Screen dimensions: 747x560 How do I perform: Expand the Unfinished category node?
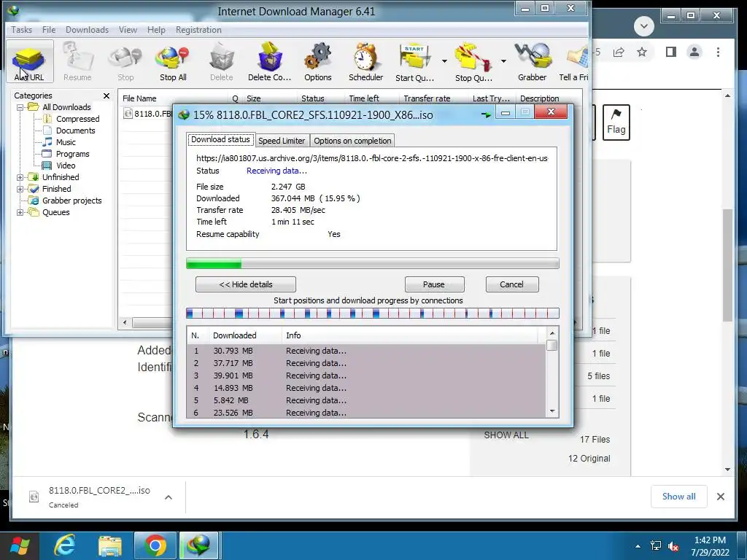point(20,177)
